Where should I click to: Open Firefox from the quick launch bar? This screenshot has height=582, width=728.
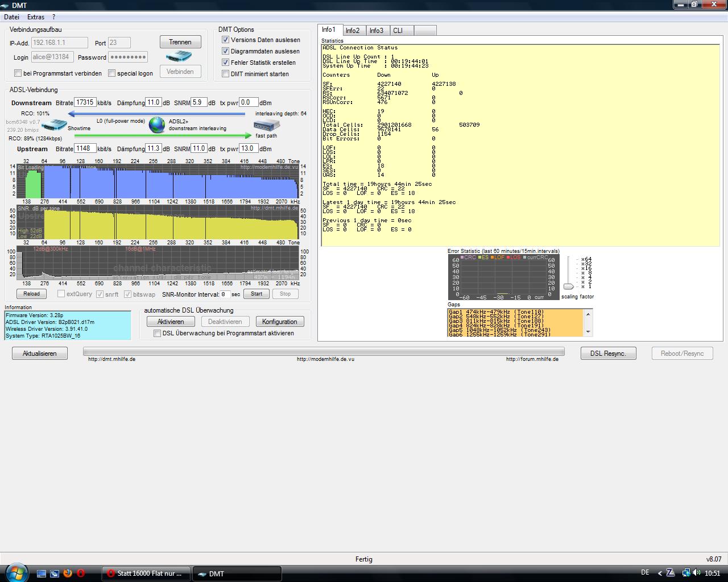tap(68, 573)
